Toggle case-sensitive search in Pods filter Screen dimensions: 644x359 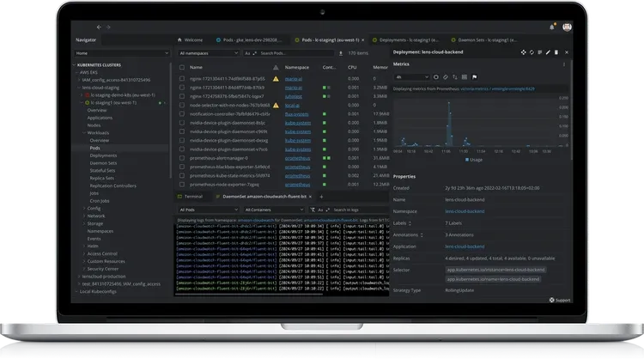pos(247,53)
